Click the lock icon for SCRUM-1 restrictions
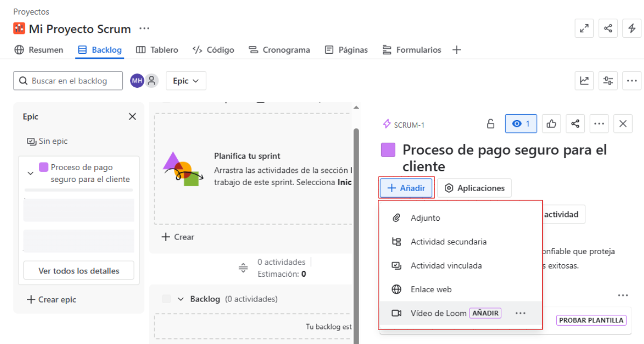The height and width of the screenshot is (344, 644). [491, 124]
